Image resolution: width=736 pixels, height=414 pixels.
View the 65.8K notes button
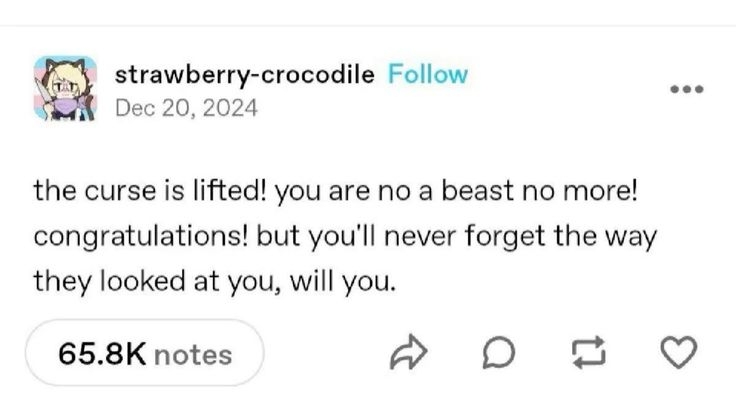145,353
